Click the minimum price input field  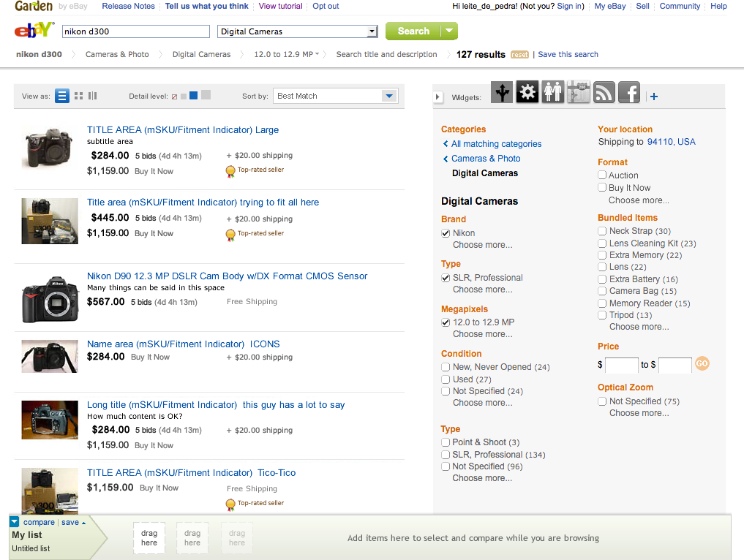(622, 365)
